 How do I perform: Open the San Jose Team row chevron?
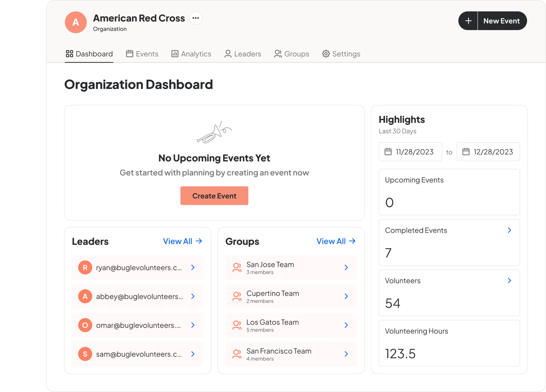[346, 268]
